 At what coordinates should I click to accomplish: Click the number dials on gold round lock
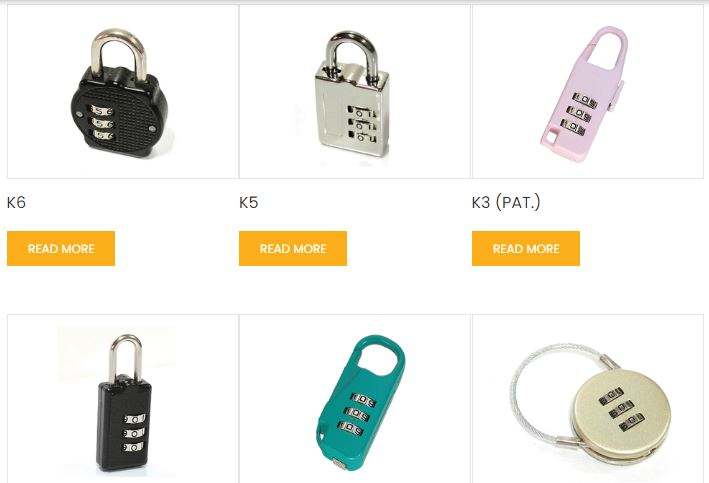tap(621, 409)
